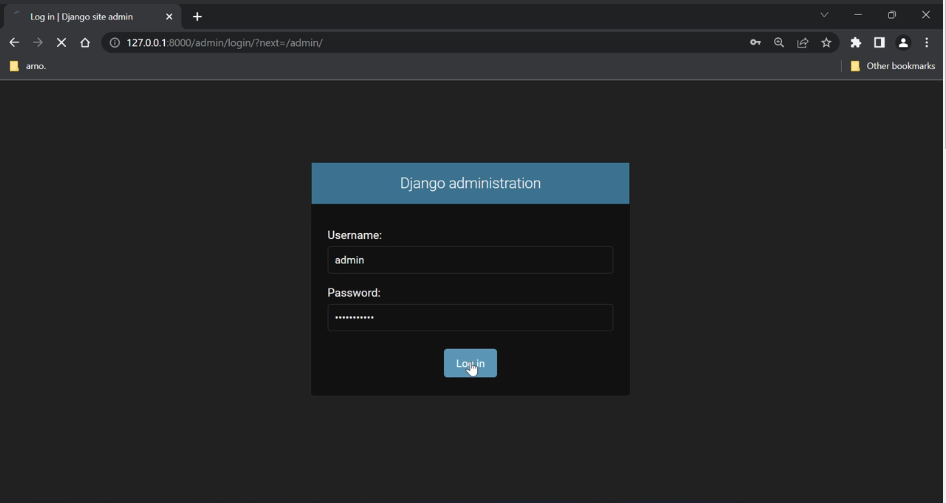Open the arno. bookmarks folder

28,66
